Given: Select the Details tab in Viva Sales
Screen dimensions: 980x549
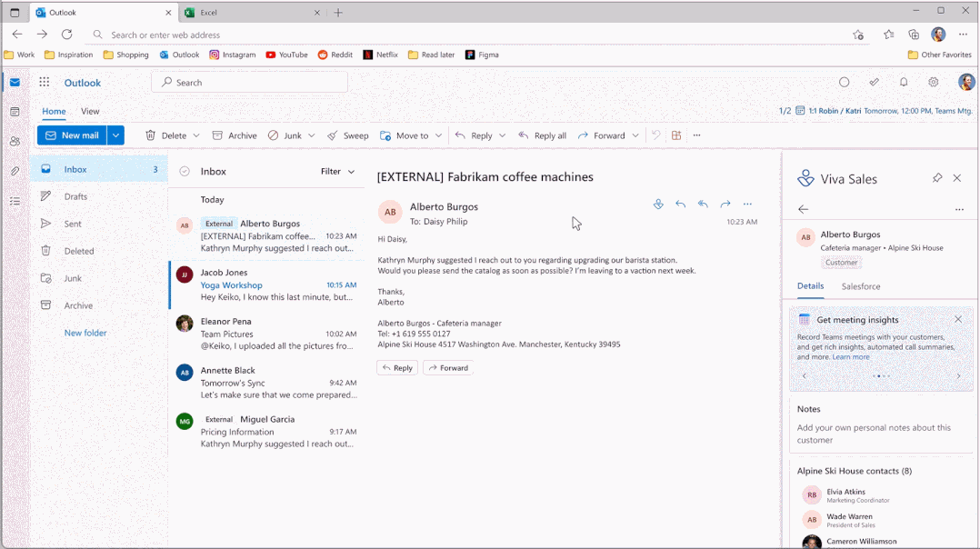Looking at the screenshot, I should tap(810, 286).
